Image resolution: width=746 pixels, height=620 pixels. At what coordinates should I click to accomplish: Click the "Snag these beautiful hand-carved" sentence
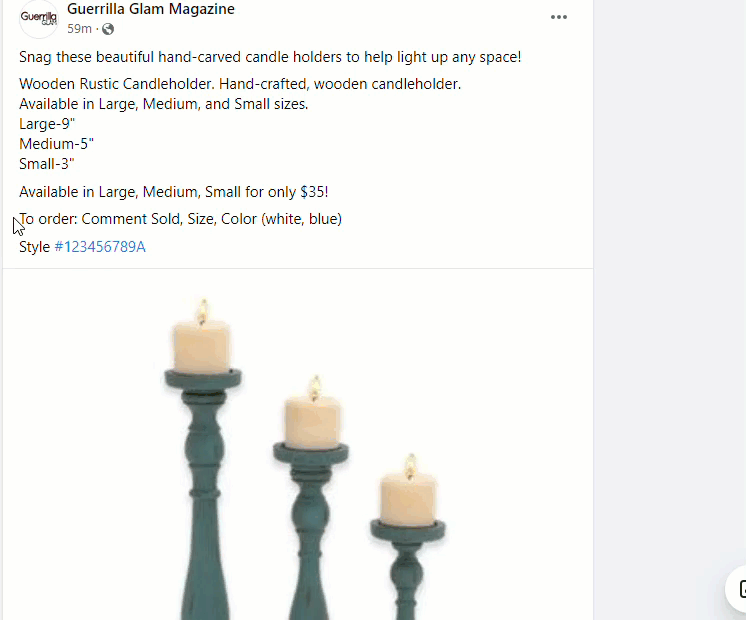click(x=270, y=57)
